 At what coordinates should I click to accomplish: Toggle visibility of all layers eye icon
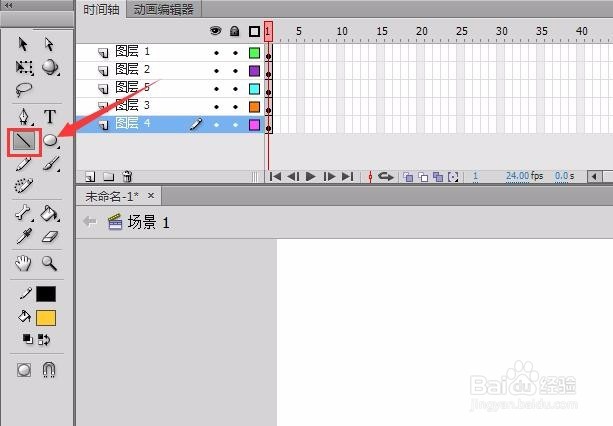[x=215, y=30]
